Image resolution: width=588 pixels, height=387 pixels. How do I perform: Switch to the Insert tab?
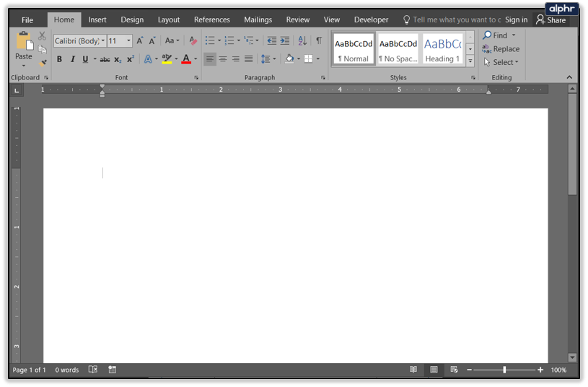tap(97, 19)
